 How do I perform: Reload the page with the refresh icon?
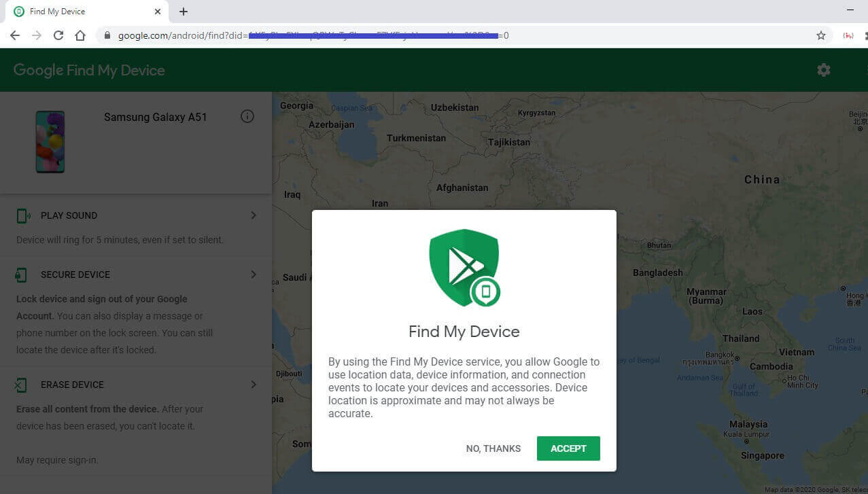tap(58, 35)
